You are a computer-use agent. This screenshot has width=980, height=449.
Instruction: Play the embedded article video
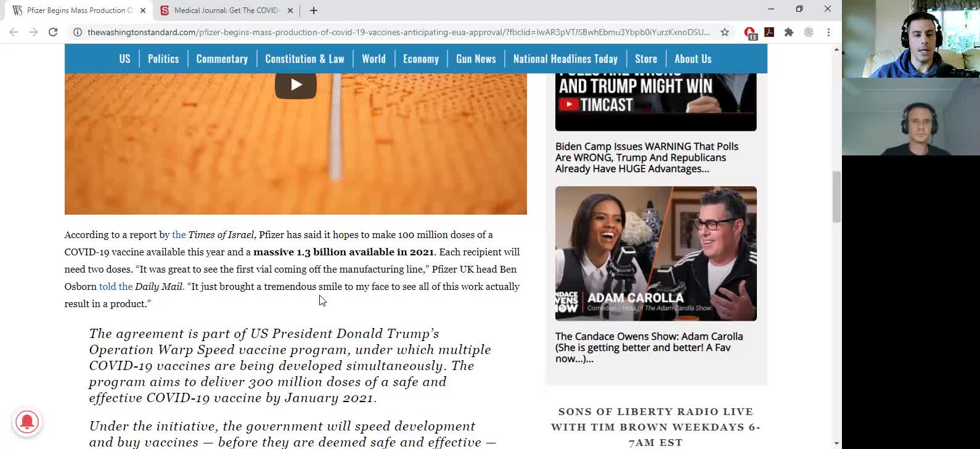pos(296,84)
